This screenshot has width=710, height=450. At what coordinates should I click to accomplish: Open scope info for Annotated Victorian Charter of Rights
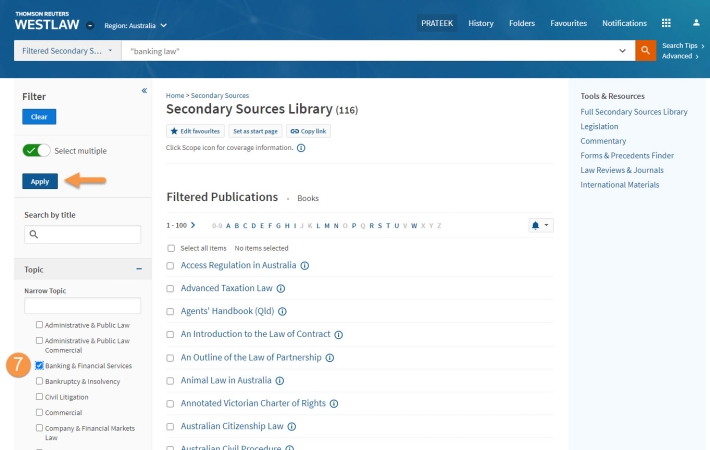tap(334, 403)
